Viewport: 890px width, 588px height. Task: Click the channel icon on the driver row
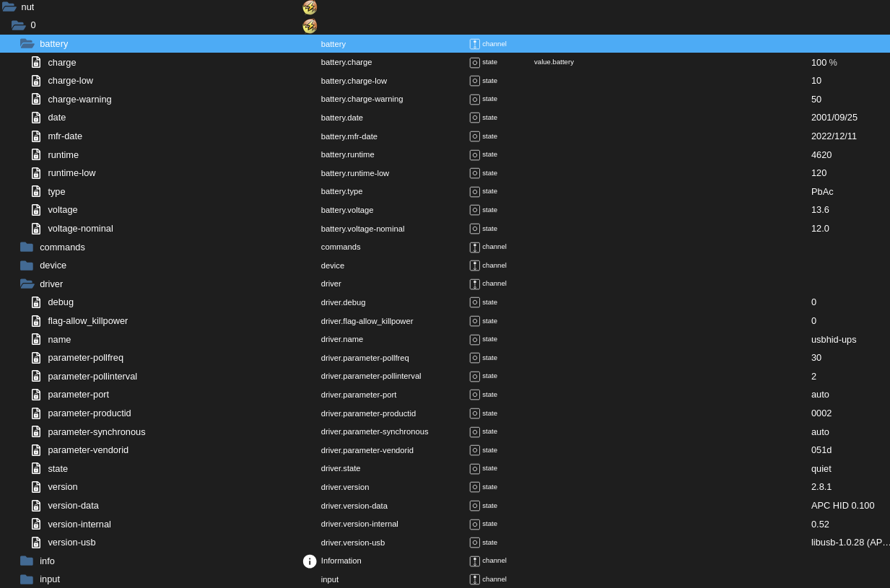475,284
